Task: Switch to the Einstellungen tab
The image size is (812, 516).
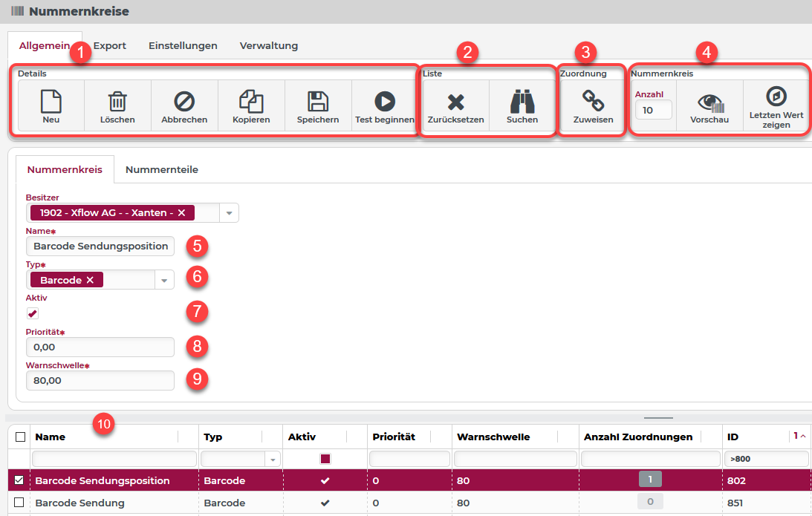Action: tap(183, 46)
